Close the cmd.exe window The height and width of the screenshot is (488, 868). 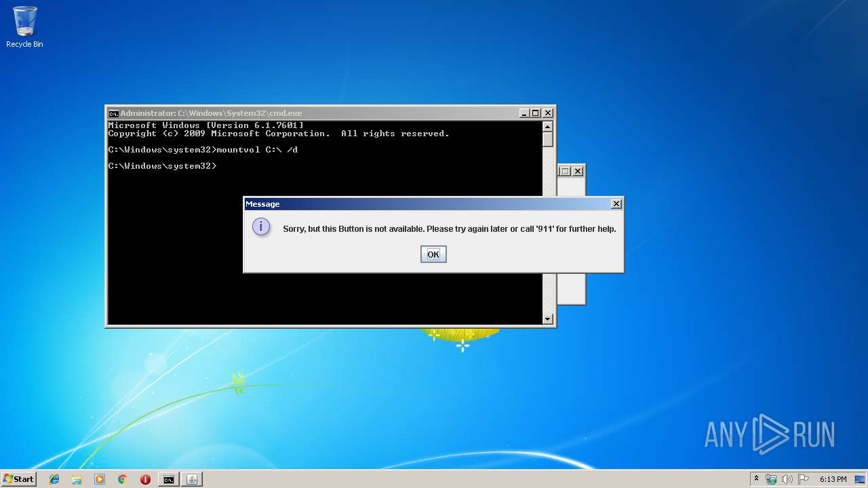547,113
